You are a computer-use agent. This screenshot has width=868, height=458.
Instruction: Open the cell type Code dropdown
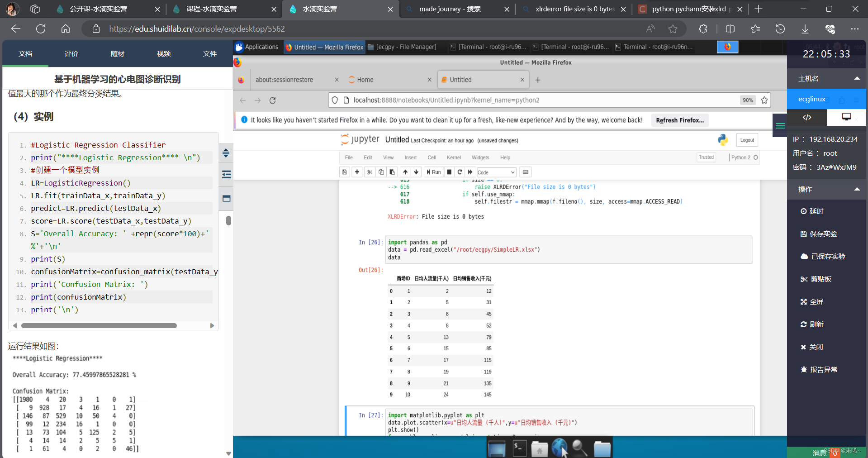[x=496, y=172]
